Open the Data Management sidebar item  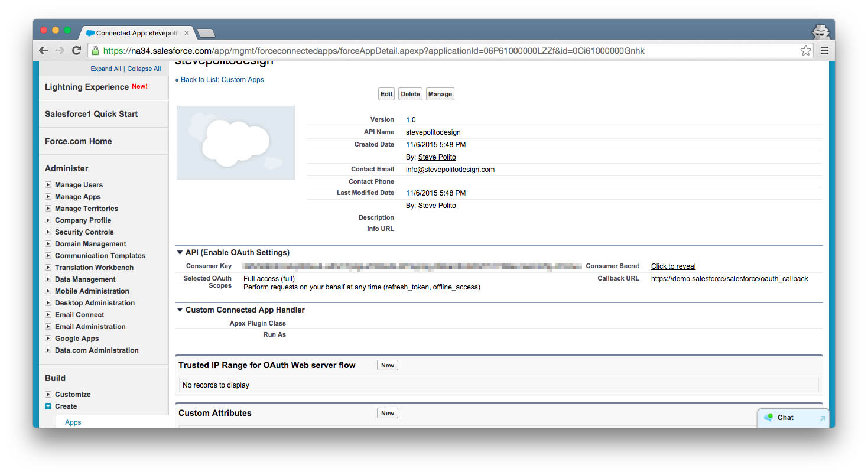coord(85,279)
